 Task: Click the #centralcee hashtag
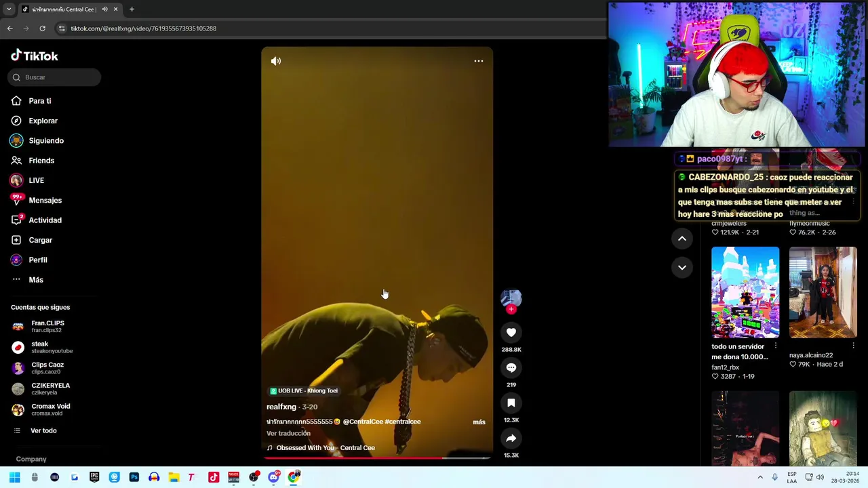403,422
